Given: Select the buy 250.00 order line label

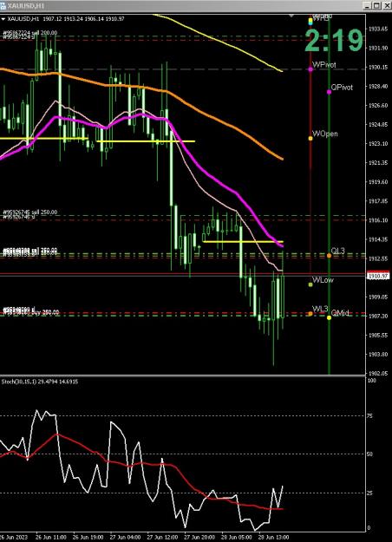Looking at the screenshot, I should pyautogui.click(x=31, y=312).
